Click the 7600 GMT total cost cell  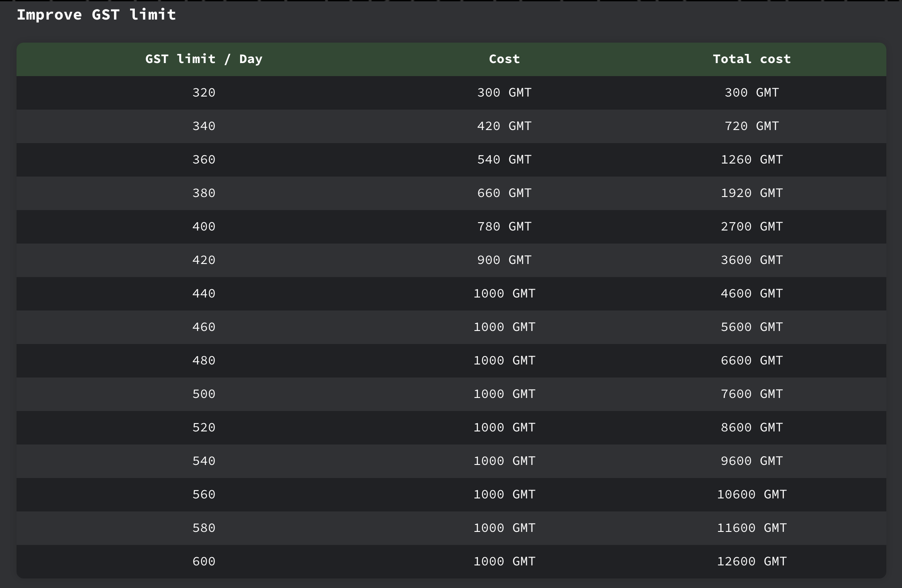point(752,394)
